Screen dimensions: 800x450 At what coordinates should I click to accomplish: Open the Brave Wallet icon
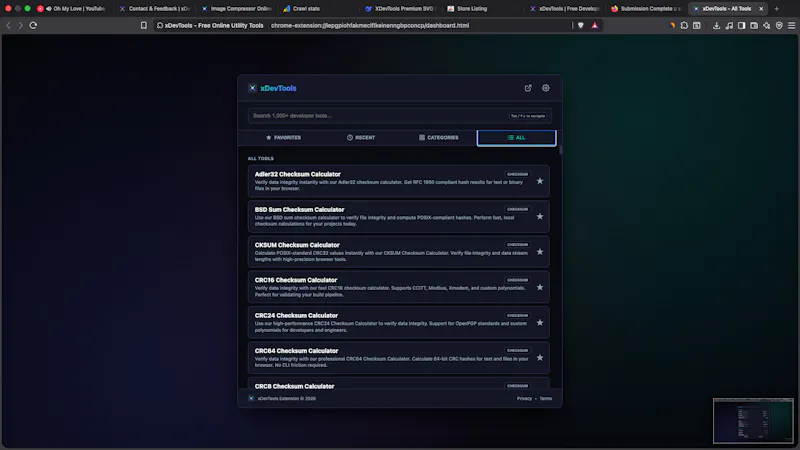pyautogui.click(x=754, y=26)
